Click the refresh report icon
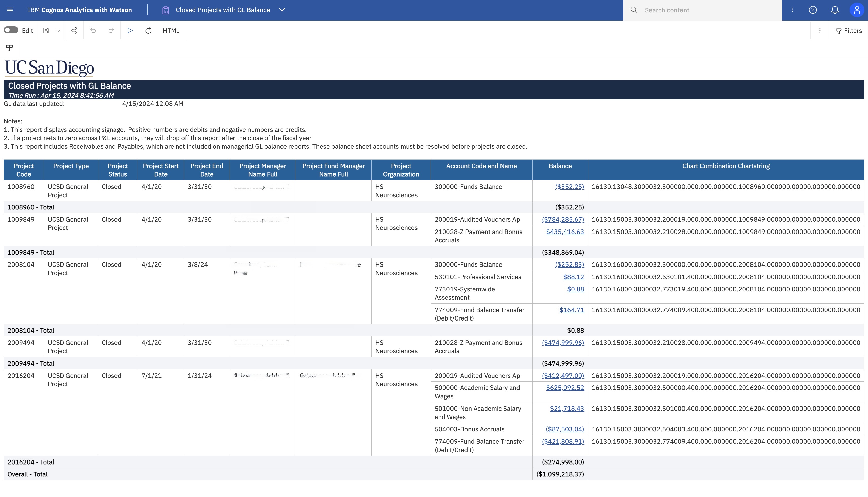 click(148, 31)
